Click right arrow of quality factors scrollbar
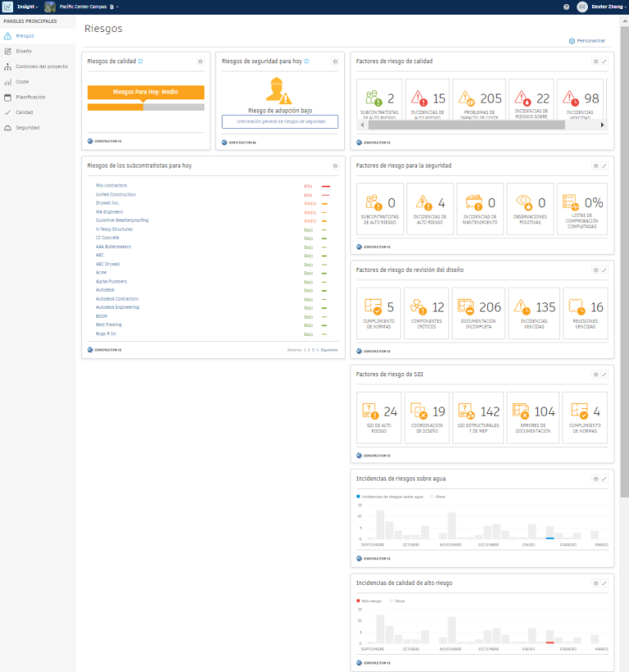The width and height of the screenshot is (629, 672). (602, 125)
